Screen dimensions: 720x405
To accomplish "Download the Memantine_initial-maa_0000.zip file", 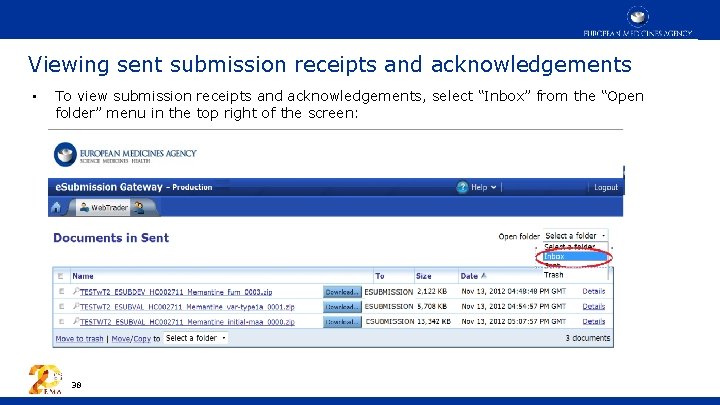I will click(342, 322).
